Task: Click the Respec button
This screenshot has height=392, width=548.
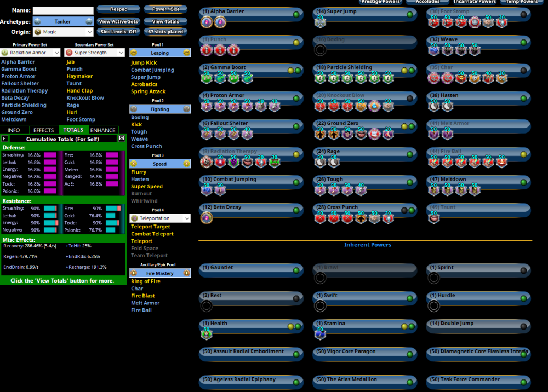Action: pyautogui.click(x=118, y=9)
